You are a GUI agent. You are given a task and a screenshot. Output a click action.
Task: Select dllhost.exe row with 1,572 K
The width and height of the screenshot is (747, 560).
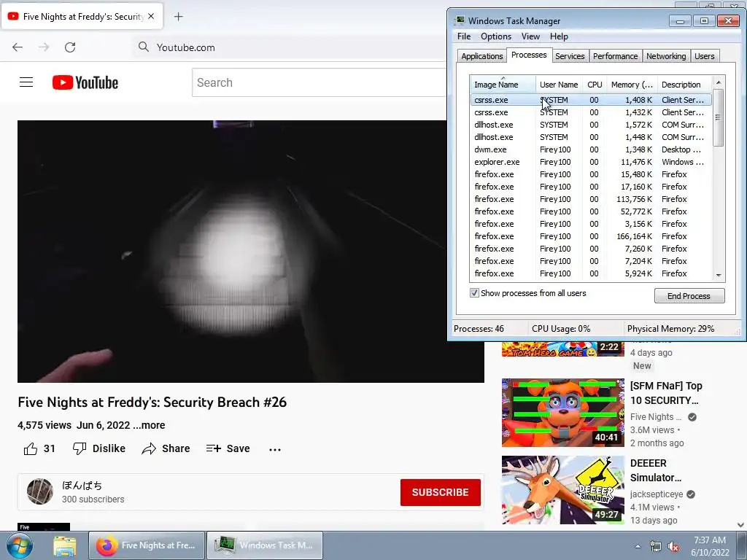(591, 125)
